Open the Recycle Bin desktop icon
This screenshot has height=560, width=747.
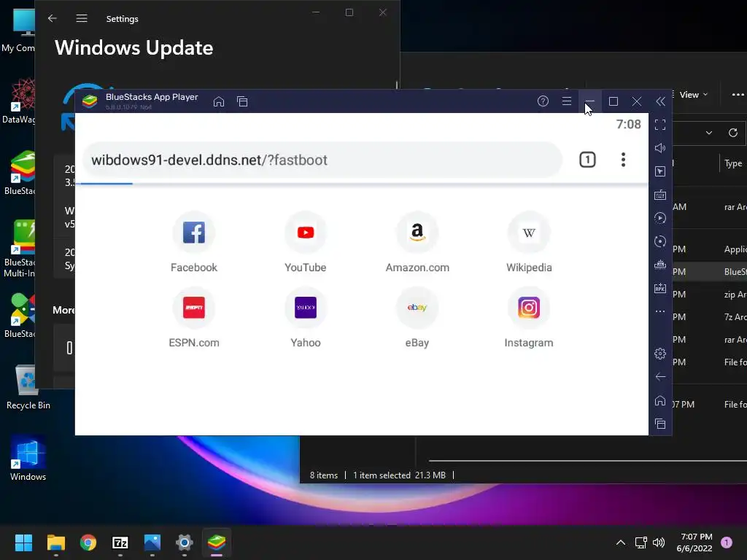28,387
